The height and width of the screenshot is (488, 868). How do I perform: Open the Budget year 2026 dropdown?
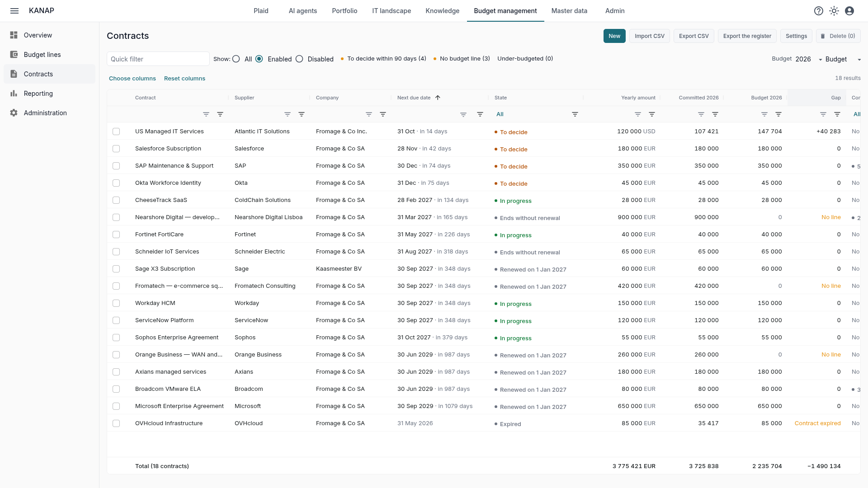pyautogui.click(x=809, y=59)
